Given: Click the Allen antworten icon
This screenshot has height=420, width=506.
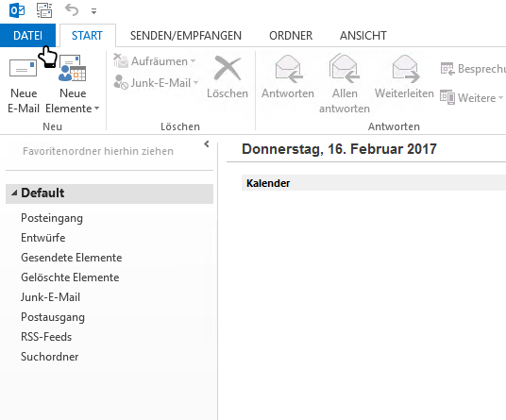Looking at the screenshot, I should tap(344, 67).
